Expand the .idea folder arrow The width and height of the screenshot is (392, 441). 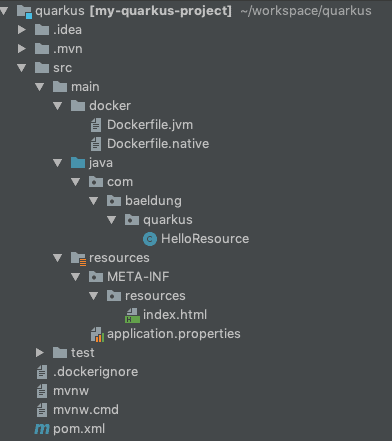click(x=22, y=30)
